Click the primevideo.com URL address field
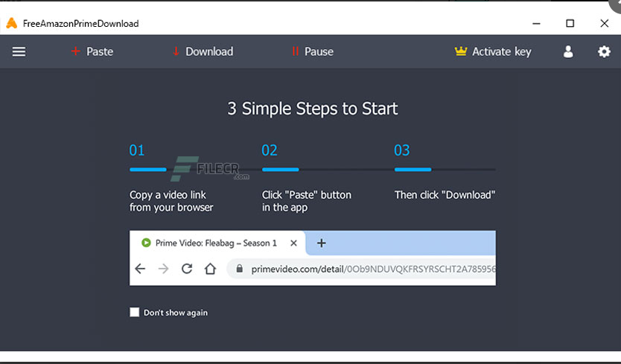This screenshot has height=364, width=621. (361, 269)
